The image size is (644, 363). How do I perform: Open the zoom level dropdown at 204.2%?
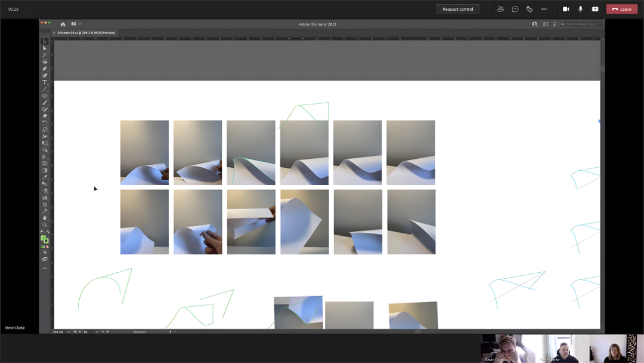(68, 332)
